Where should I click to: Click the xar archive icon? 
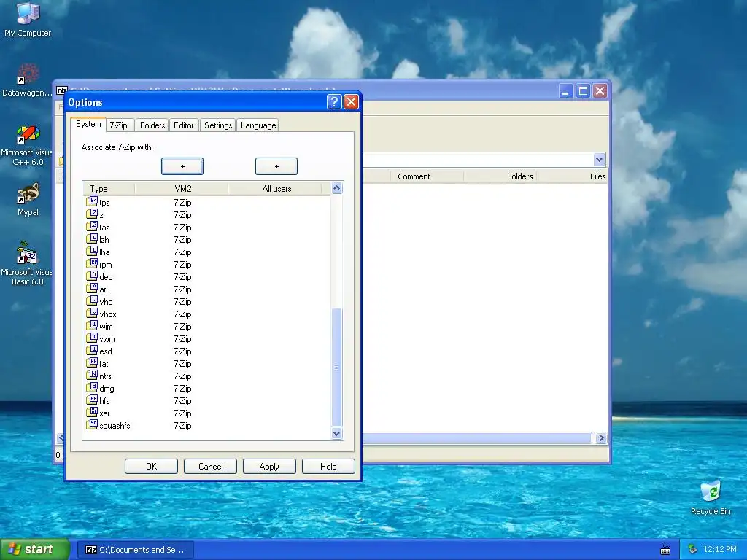click(x=92, y=413)
